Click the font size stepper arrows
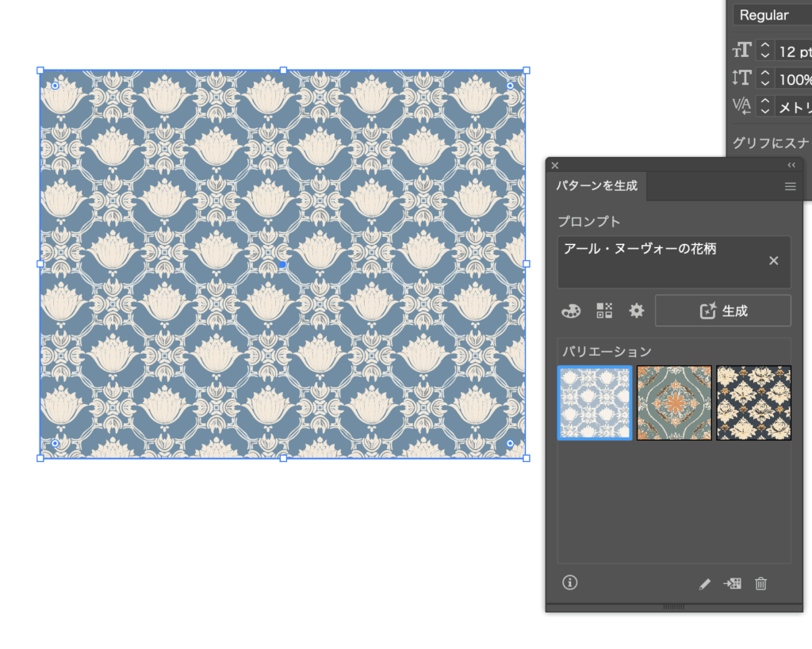Screen dimensions: 812x649 [x=764, y=51]
